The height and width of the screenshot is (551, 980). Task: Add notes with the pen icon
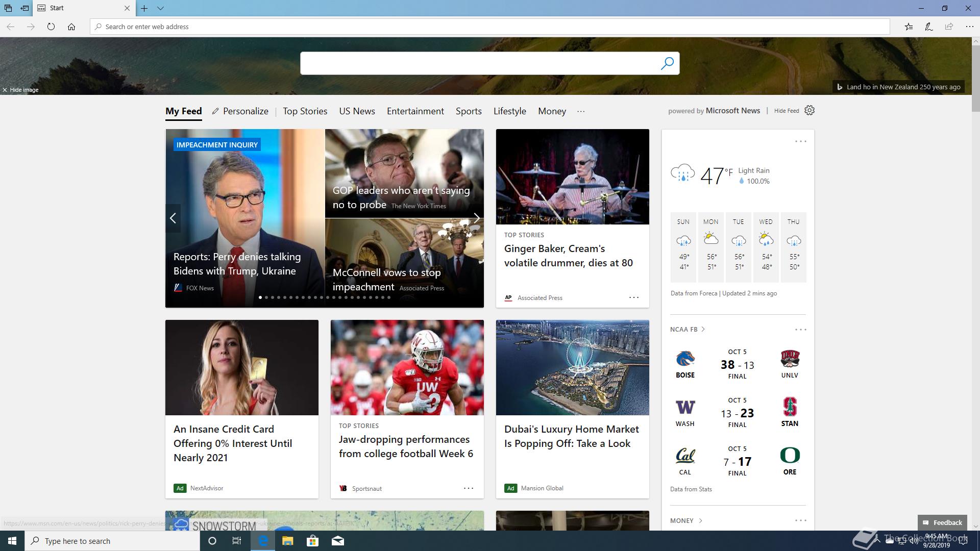[929, 27]
